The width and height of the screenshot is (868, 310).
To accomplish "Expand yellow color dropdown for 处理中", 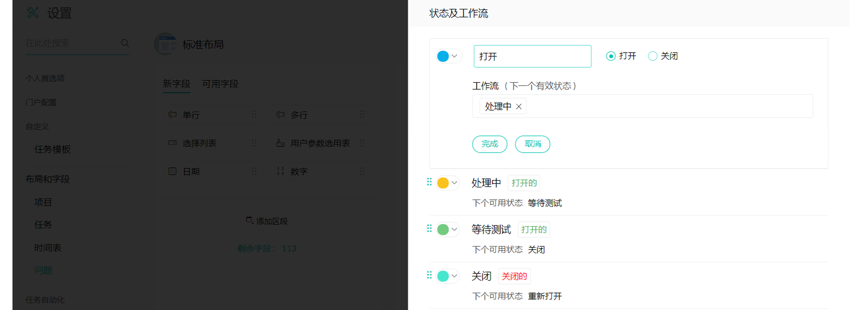I will pos(454,183).
